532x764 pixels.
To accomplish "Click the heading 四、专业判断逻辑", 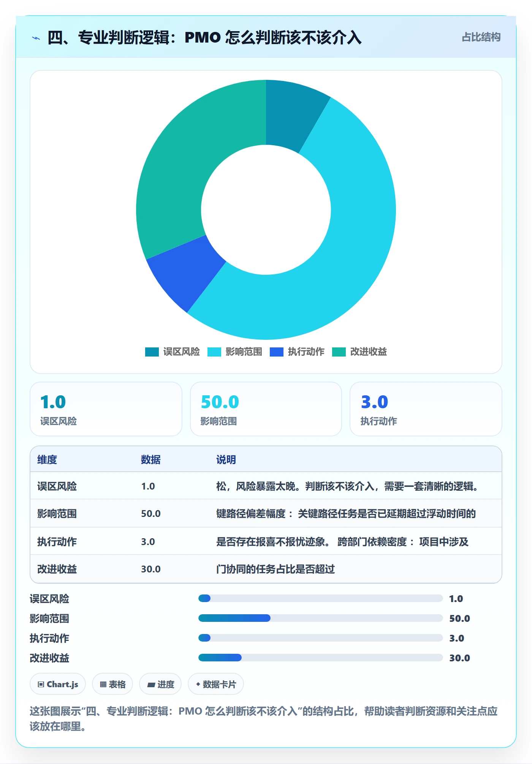I will tap(204, 38).
